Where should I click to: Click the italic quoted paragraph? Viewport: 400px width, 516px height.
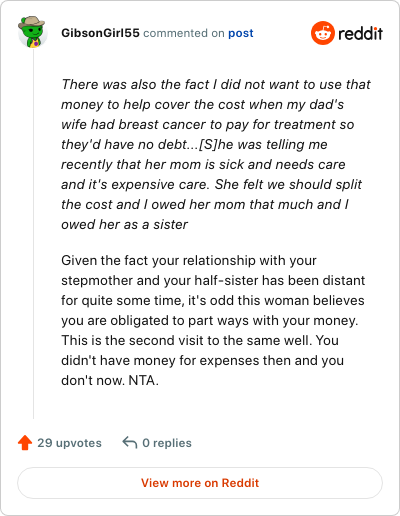click(x=215, y=154)
